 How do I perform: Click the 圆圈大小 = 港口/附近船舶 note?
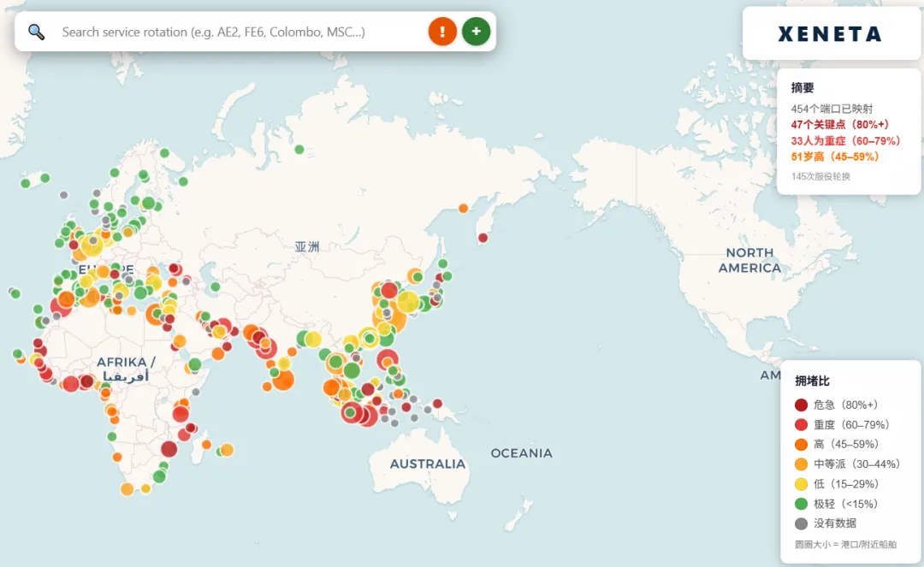coord(845,545)
